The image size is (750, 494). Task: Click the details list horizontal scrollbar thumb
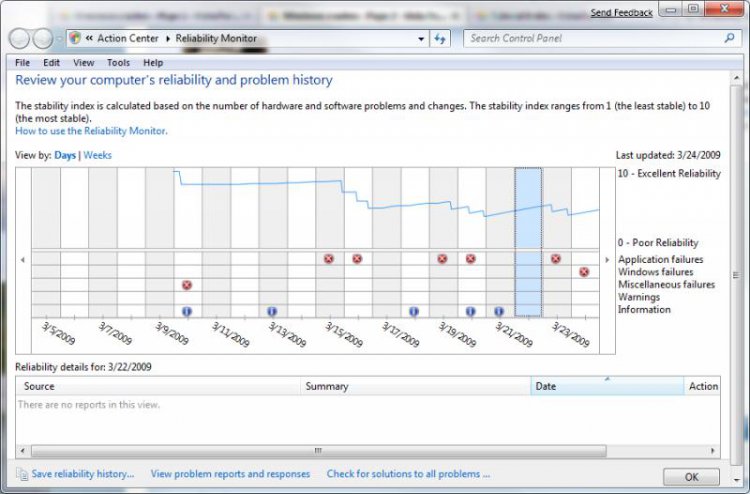(x=319, y=451)
